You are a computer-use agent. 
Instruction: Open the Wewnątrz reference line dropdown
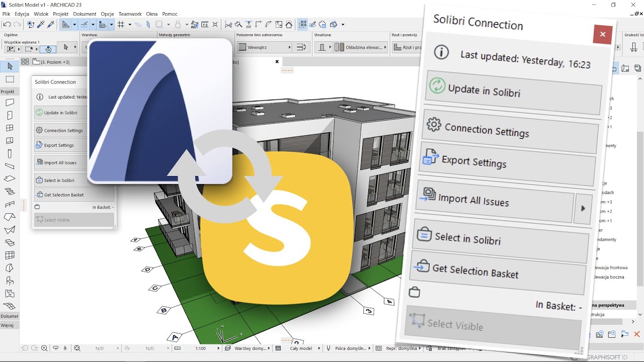coord(264,47)
